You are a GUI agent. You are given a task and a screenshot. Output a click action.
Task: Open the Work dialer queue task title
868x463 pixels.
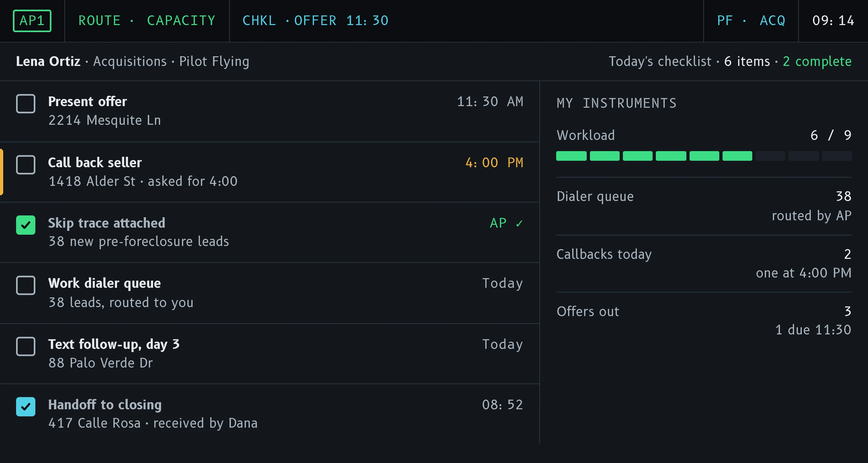point(104,283)
